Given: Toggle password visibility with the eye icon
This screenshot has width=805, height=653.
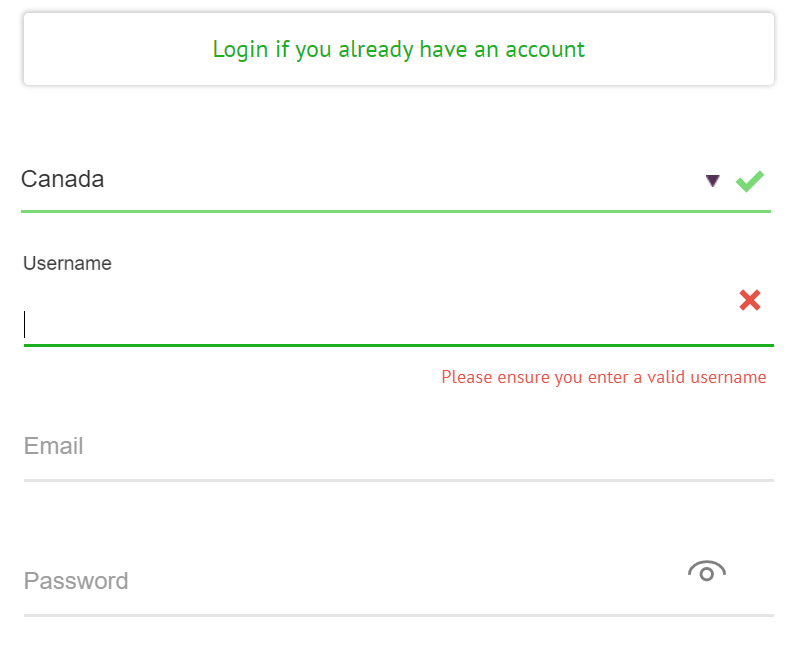Looking at the screenshot, I should point(706,571).
